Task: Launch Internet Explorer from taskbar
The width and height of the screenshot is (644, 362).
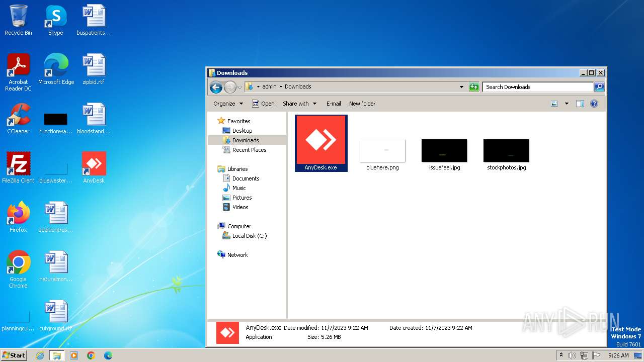Action: coord(40,355)
